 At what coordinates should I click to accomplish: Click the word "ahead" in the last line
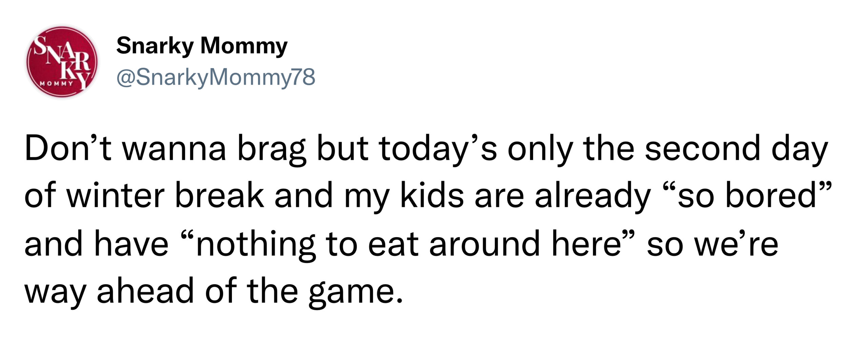click(x=145, y=291)
